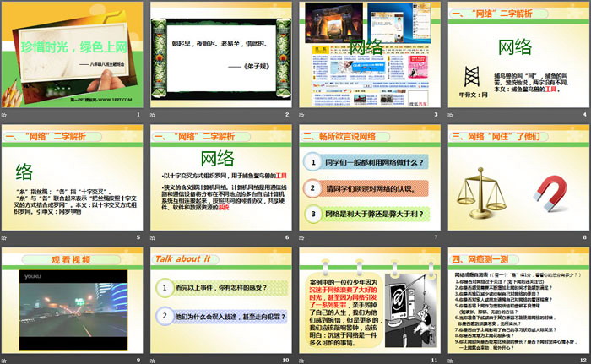Click slide number 10 label
591x364 pixels.
[285, 361]
